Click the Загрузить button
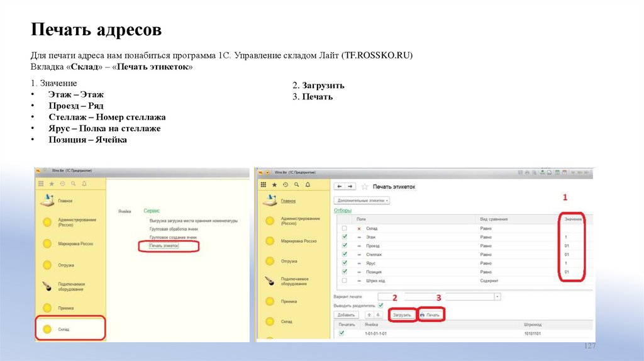 click(402, 315)
